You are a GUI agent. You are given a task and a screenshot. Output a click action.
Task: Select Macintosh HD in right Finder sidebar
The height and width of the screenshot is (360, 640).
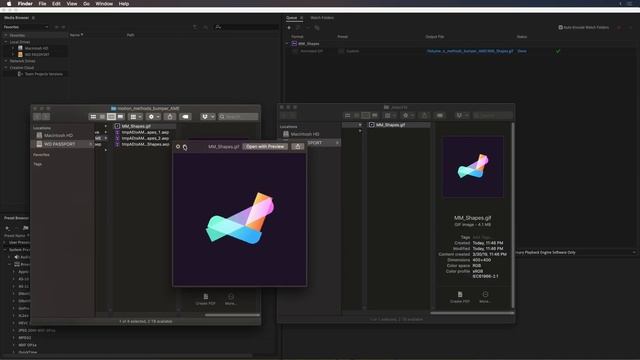305,134
